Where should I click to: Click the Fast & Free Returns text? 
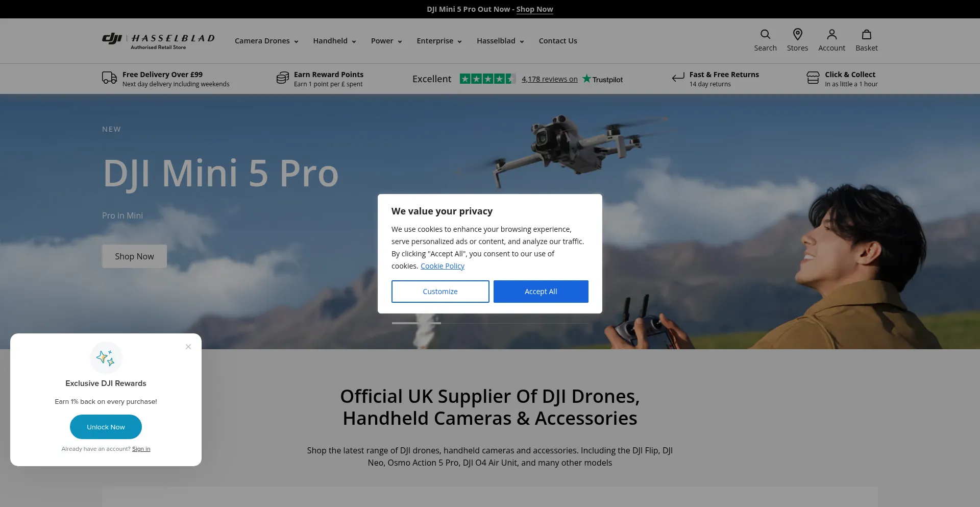[724, 75]
